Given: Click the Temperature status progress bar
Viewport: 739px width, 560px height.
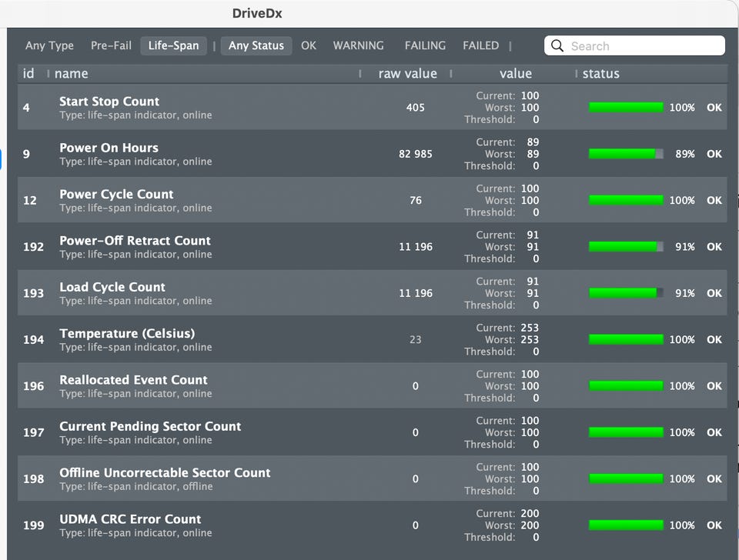Looking at the screenshot, I should tap(626, 339).
